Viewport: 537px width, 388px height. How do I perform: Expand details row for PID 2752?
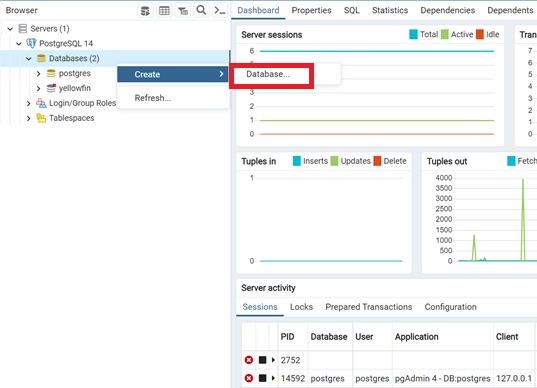point(273,360)
